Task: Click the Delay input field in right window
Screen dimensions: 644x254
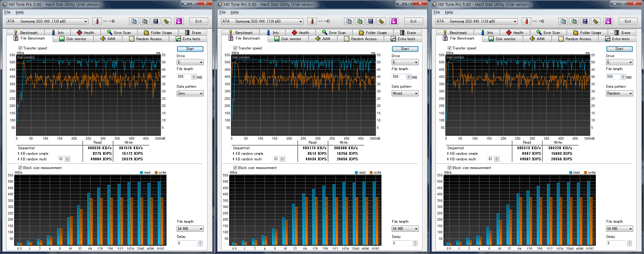Action: click(x=616, y=243)
